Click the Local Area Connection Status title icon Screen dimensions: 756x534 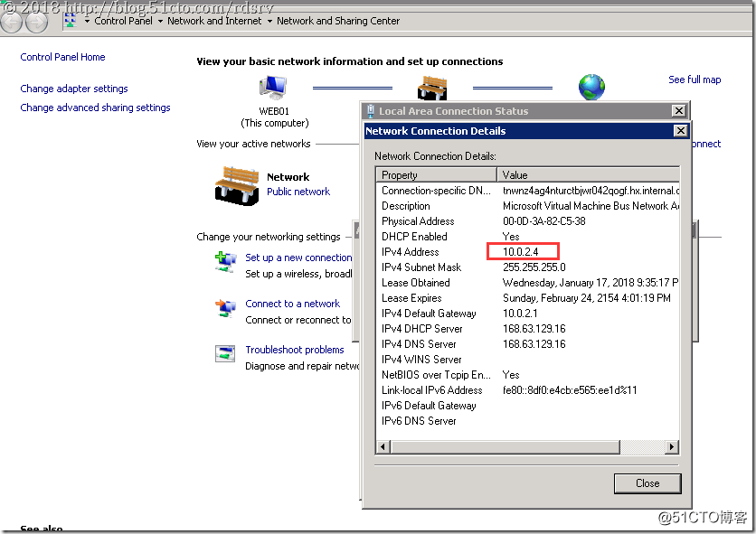click(x=370, y=111)
